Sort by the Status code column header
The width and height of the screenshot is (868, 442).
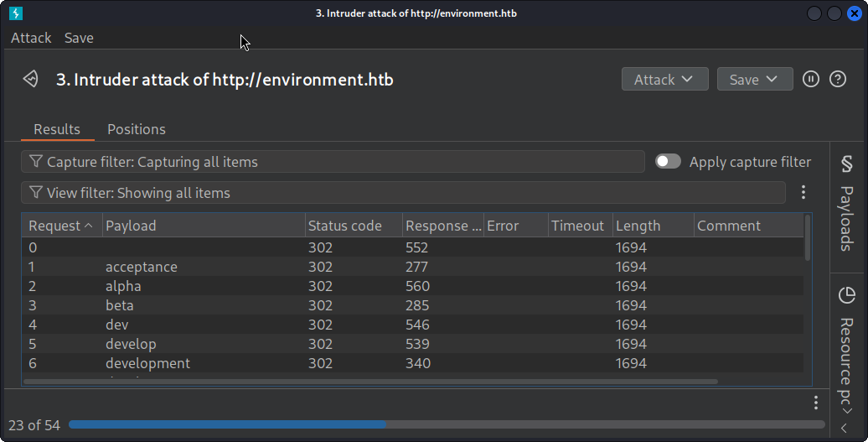click(x=354, y=226)
